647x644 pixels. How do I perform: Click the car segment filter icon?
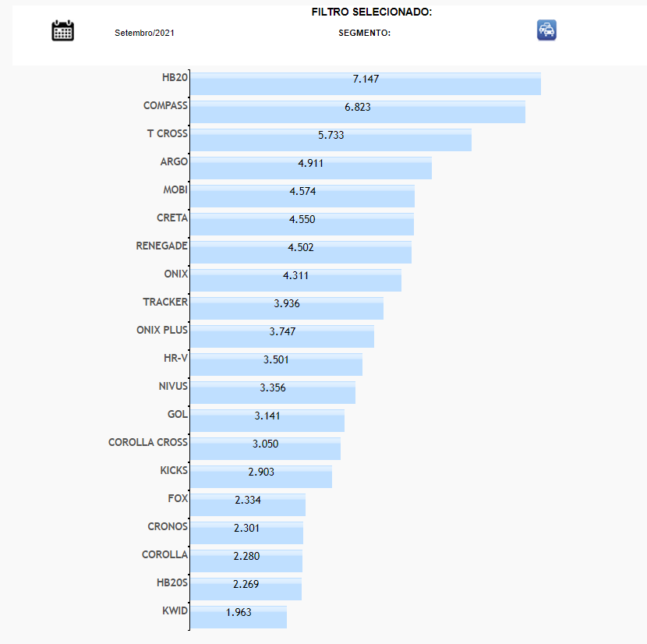(546, 30)
